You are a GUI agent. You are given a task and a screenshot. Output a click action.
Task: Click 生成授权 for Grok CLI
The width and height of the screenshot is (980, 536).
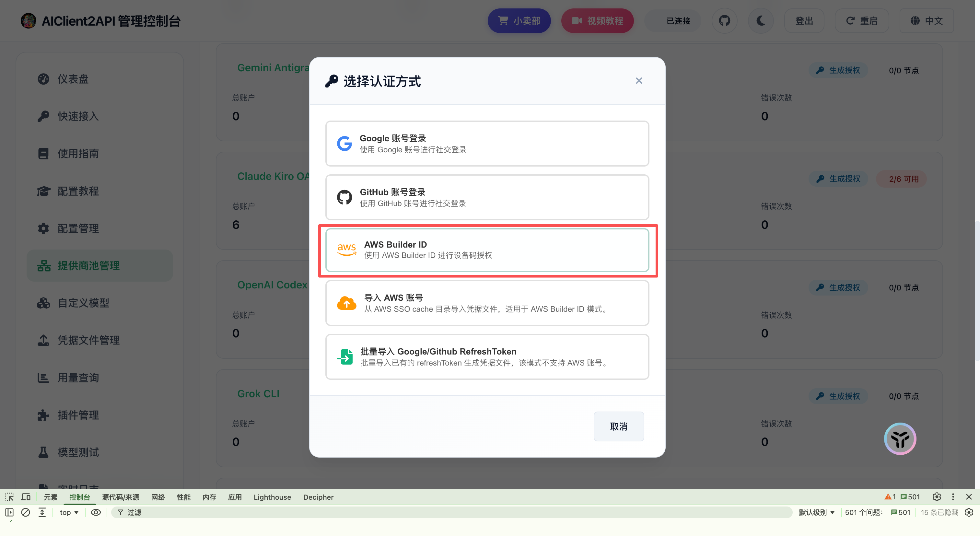point(838,396)
